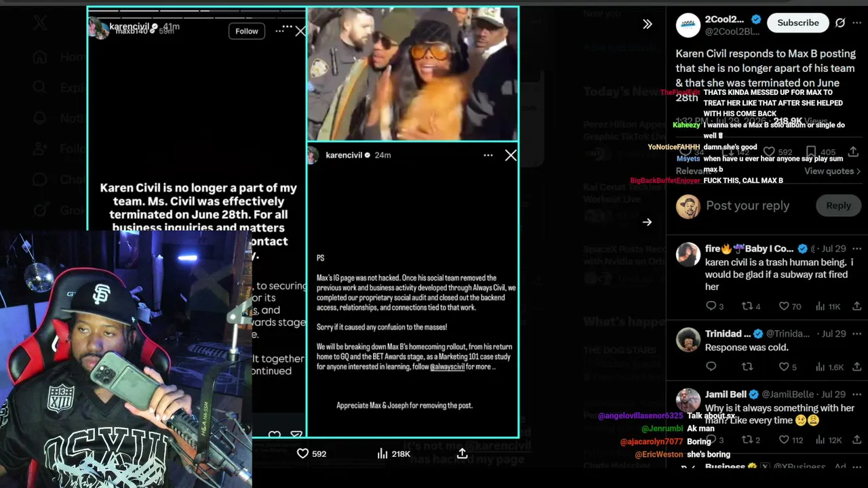Open the Explore search icon in the sidebar
The height and width of the screenshot is (488, 868).
pos(40,87)
